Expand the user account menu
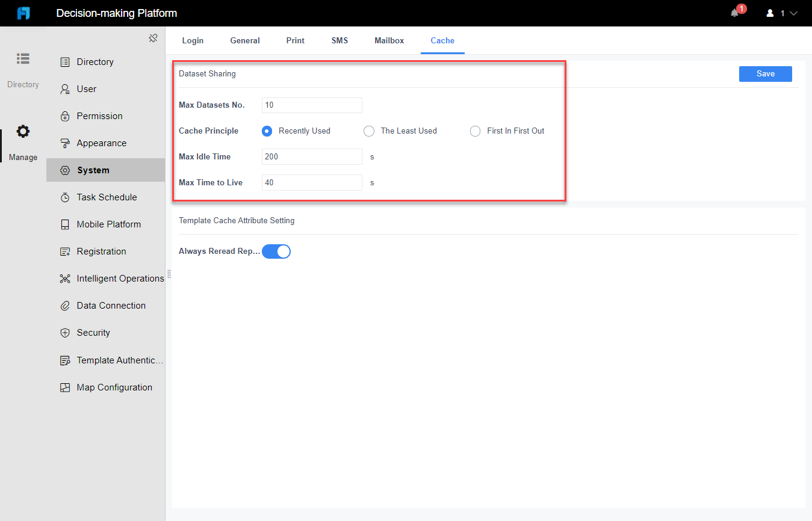812x521 pixels. [x=782, y=13]
